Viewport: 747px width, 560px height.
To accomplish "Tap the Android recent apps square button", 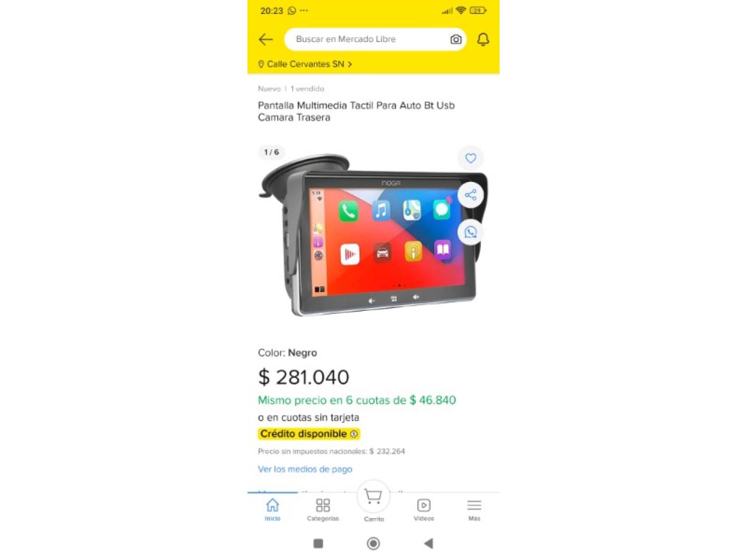I will pyautogui.click(x=318, y=544).
